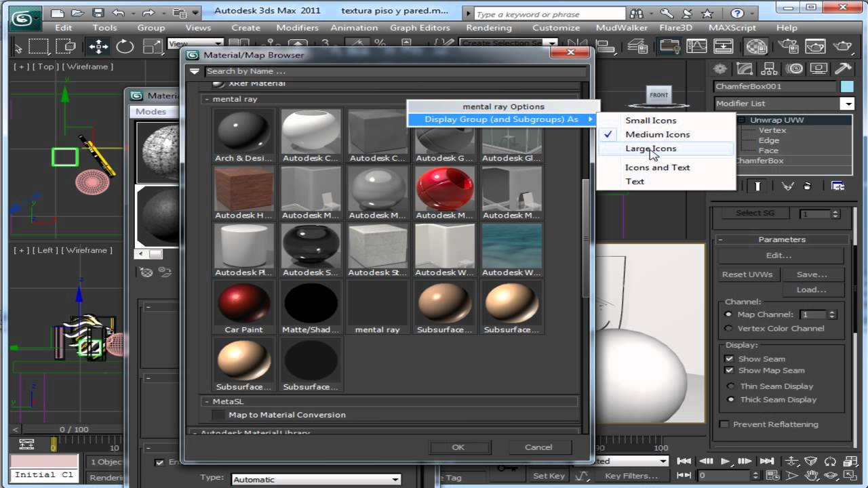Click Configure Modifier Sets icon

click(838, 186)
